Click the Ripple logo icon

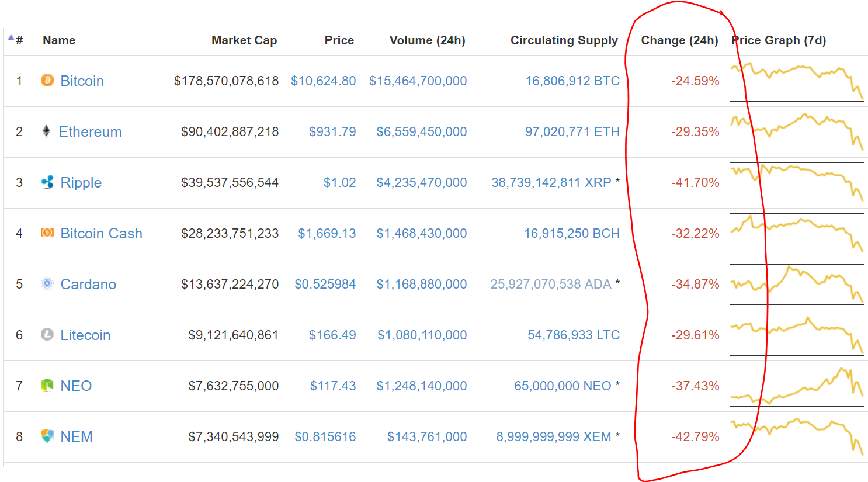coord(47,182)
